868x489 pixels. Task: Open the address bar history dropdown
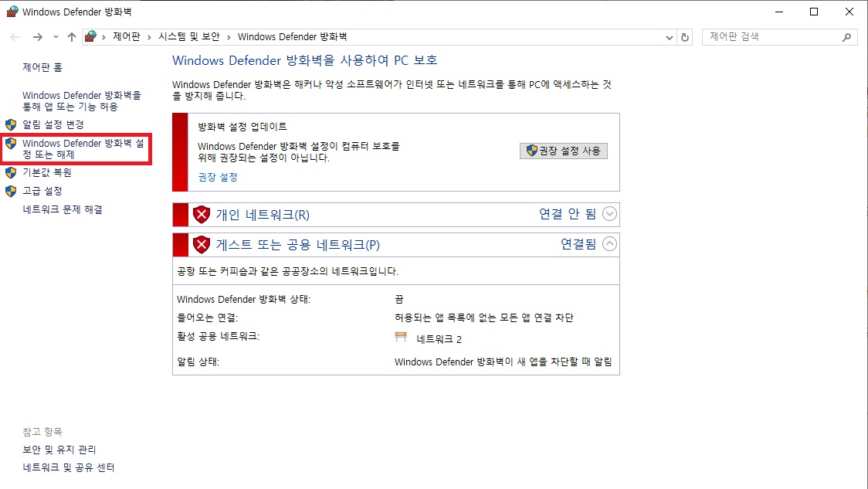pyautogui.click(x=670, y=38)
